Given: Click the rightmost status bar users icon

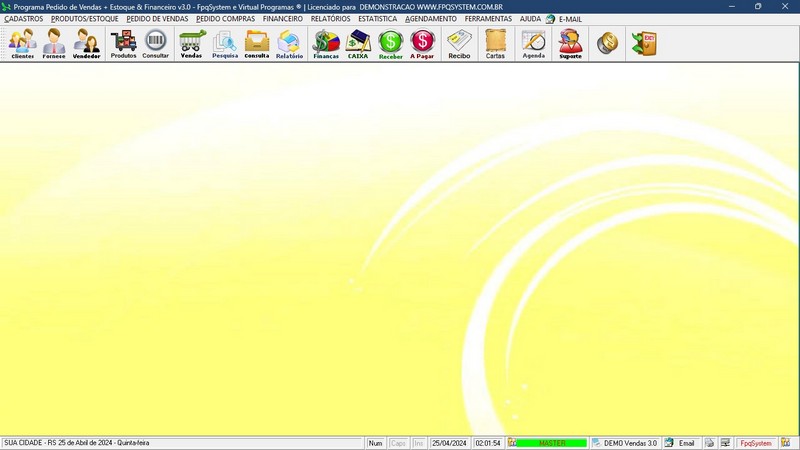Looking at the screenshot, I should (785, 443).
